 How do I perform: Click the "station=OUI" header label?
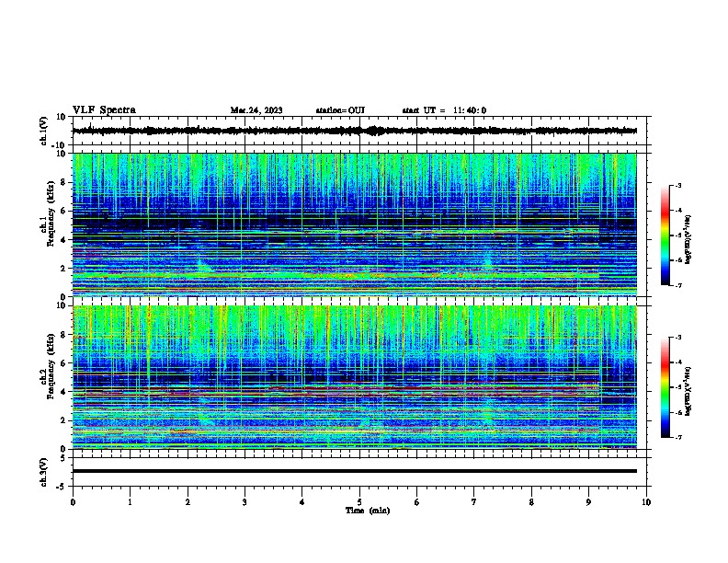pyautogui.click(x=340, y=110)
